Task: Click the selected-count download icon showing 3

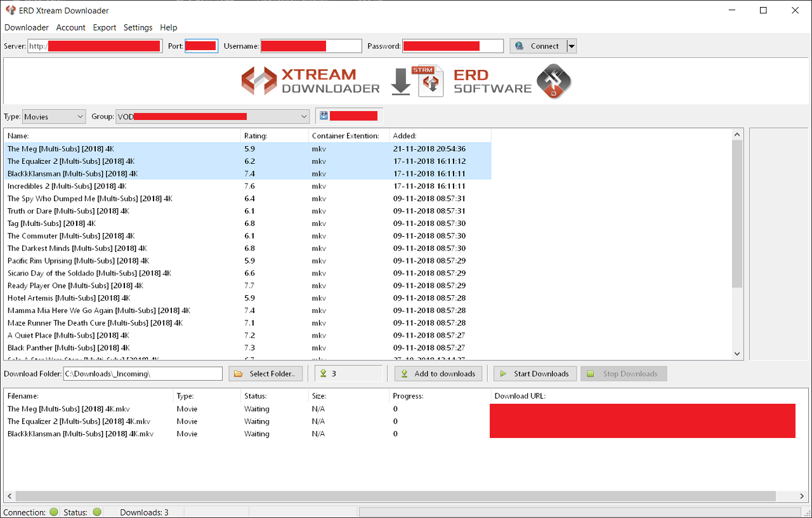Action: tap(324, 374)
